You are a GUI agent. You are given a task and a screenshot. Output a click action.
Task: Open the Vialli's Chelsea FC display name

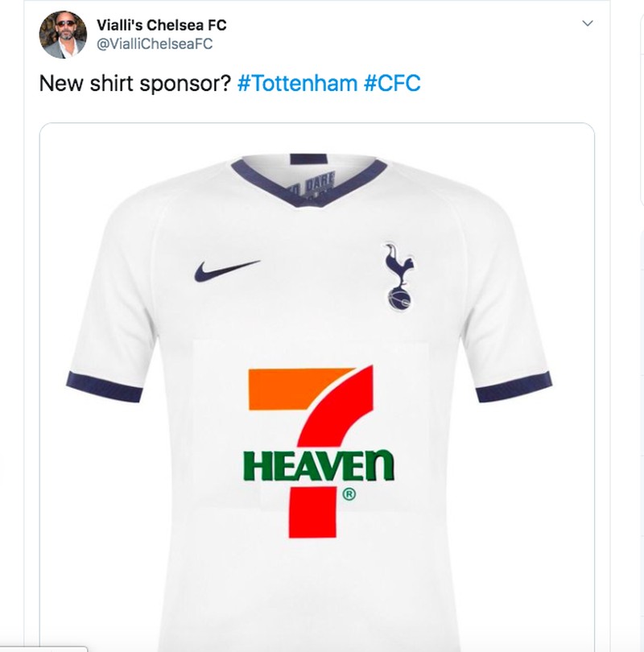coord(161,25)
